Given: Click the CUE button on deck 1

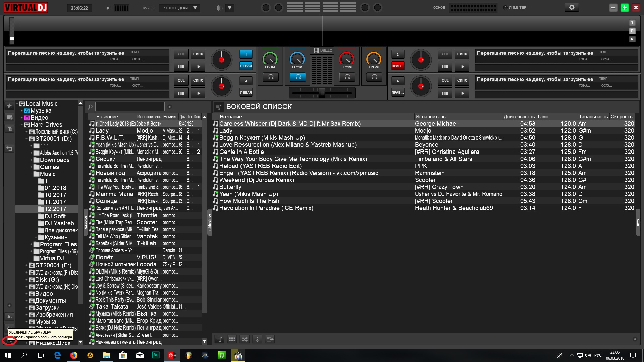Looking at the screenshot, I should tap(181, 54).
